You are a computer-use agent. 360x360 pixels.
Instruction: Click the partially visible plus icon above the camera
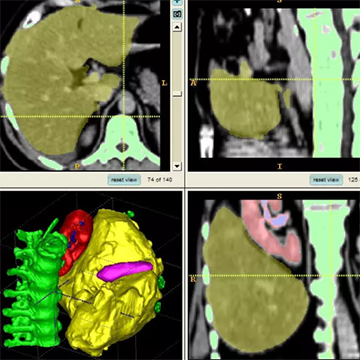click(177, 2)
